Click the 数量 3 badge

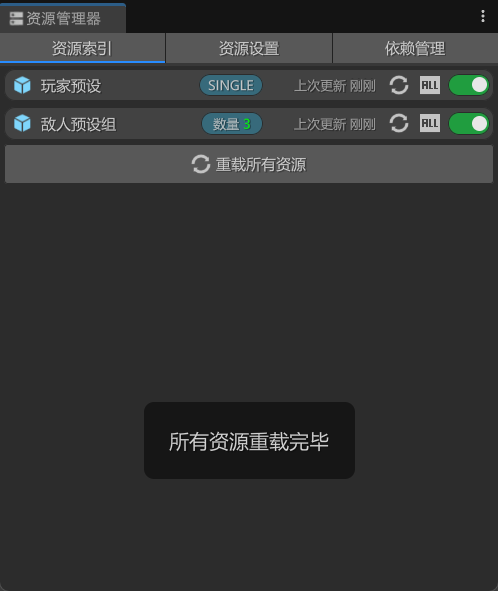click(x=232, y=124)
